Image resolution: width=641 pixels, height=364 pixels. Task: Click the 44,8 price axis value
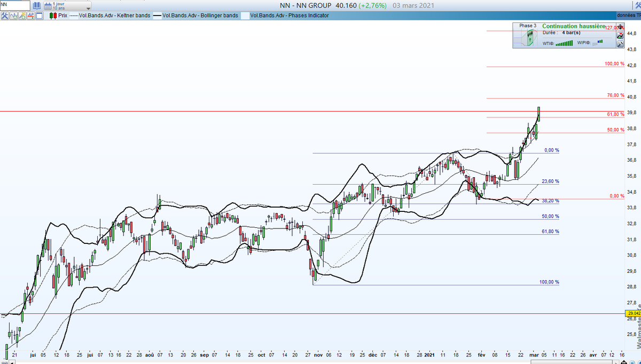pyautogui.click(x=631, y=33)
